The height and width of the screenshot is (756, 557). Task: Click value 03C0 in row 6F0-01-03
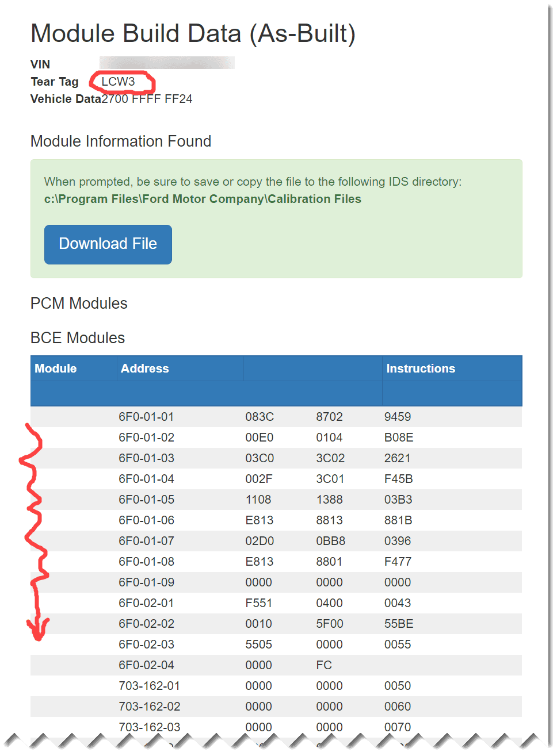point(260,458)
